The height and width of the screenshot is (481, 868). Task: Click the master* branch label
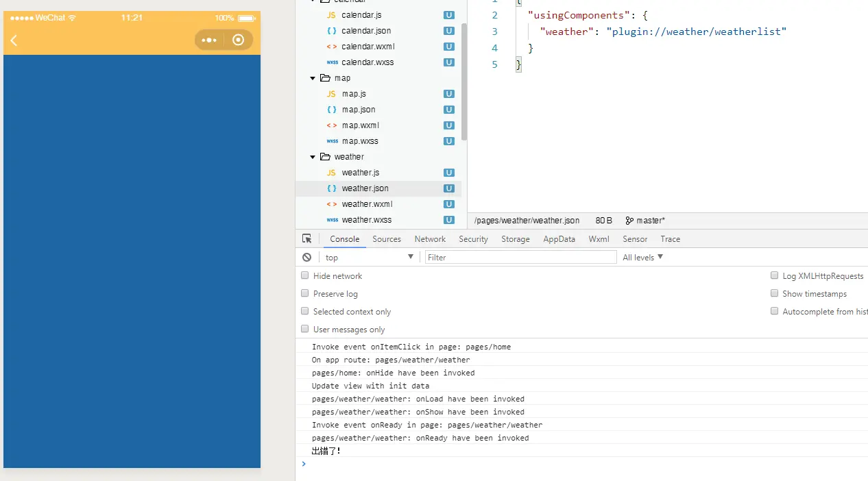click(x=651, y=221)
